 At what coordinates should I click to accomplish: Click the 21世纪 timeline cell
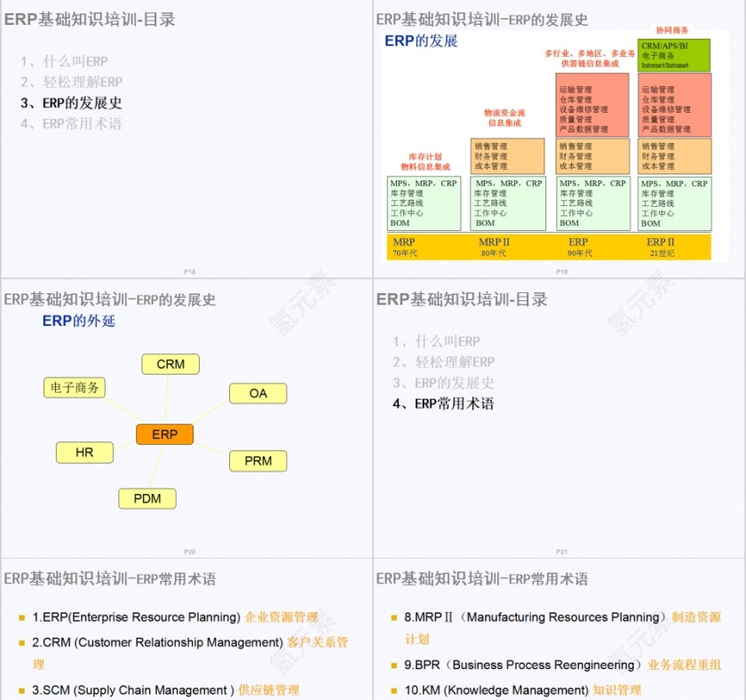coord(661,246)
